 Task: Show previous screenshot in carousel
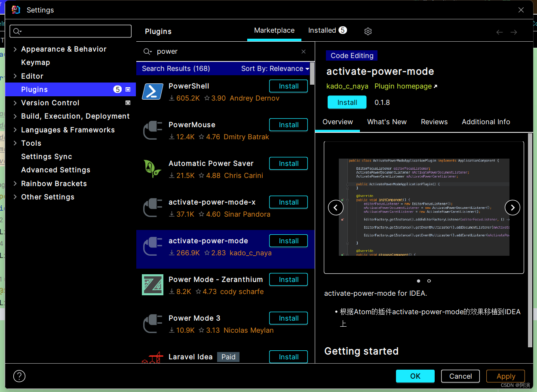[x=336, y=208]
